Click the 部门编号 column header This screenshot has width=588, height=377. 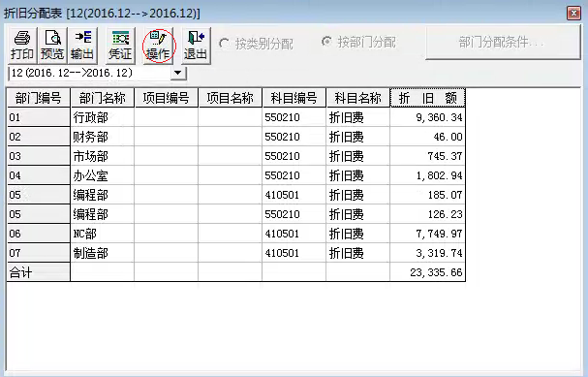pyautogui.click(x=38, y=98)
